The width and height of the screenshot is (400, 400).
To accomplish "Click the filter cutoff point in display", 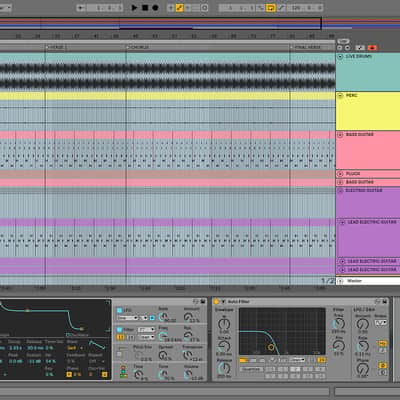I will (271, 347).
